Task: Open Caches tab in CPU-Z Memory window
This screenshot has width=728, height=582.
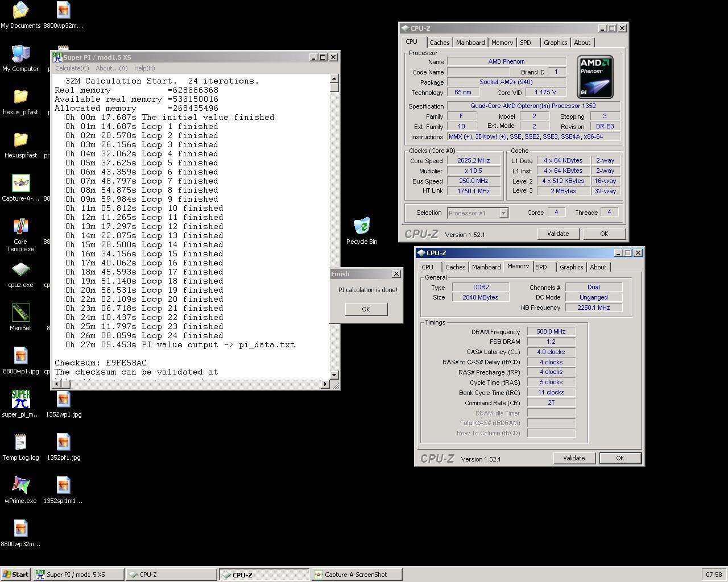Action: coord(455,267)
